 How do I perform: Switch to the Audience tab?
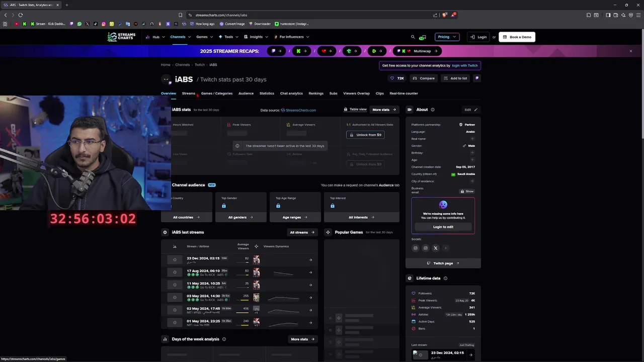[x=246, y=93]
